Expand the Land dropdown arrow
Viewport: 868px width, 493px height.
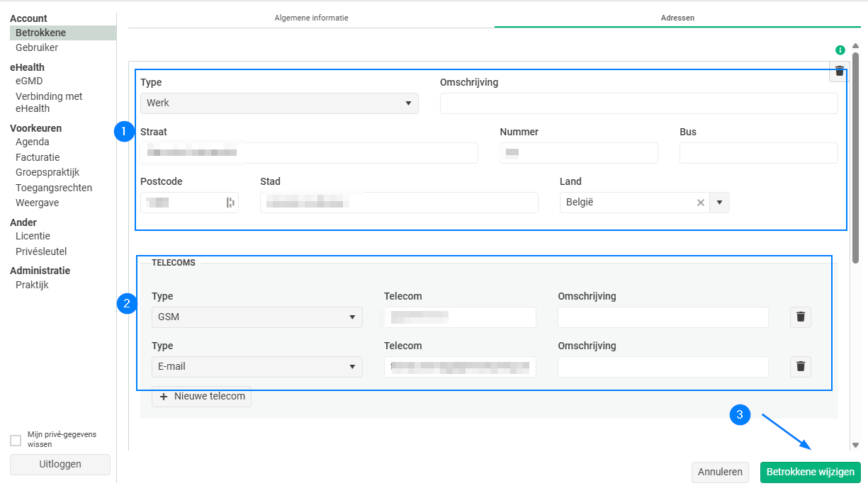pos(719,203)
